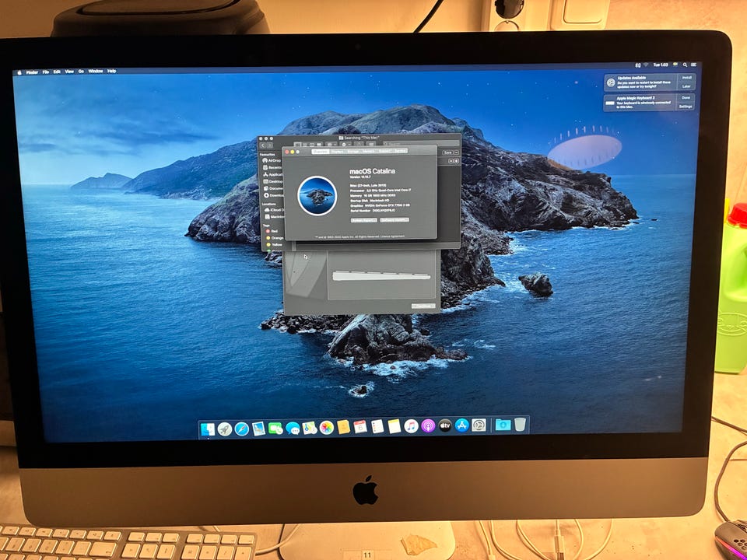The height and width of the screenshot is (560, 747).
Task: Open the Help menu
Action: click(x=111, y=71)
